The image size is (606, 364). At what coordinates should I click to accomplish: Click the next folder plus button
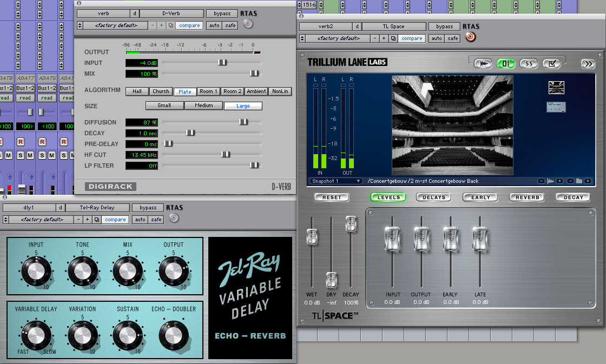coord(588,181)
